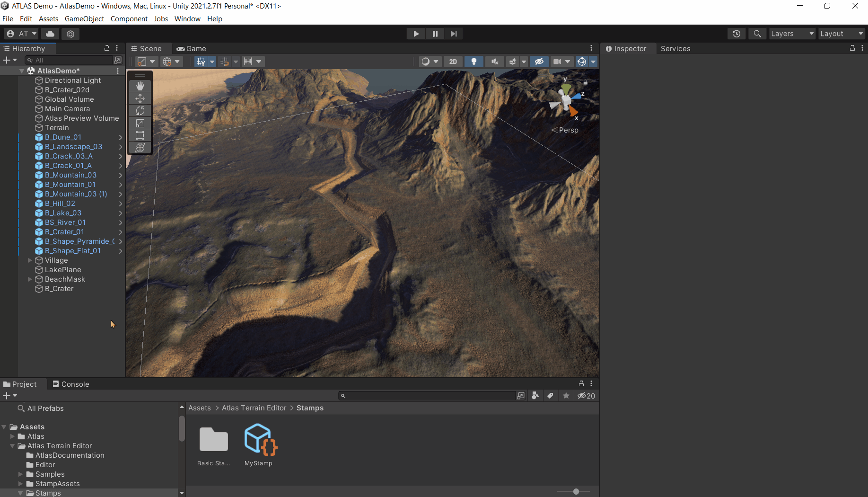
Task: Select the Move tool
Action: [140, 98]
